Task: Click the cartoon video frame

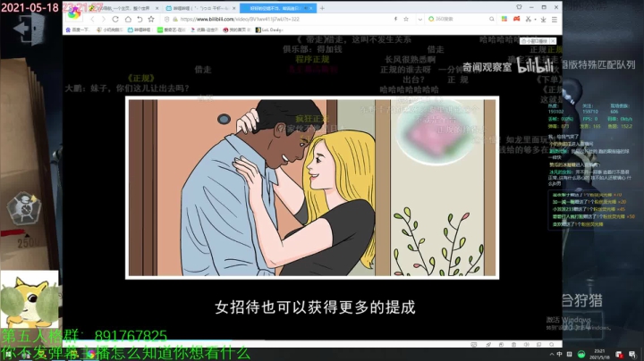Action: pyautogui.click(x=312, y=188)
